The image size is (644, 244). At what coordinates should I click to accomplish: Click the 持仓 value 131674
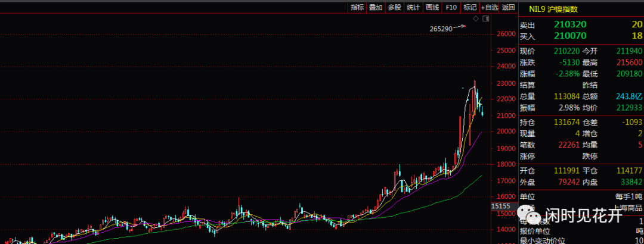567,123
